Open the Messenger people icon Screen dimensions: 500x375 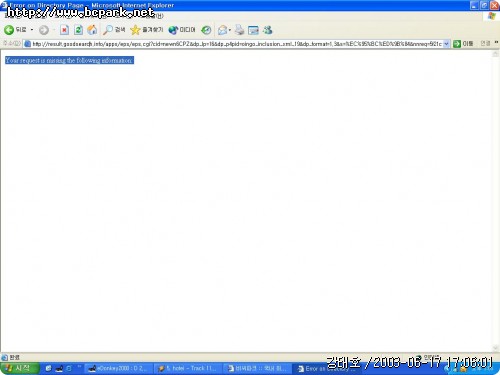(x=268, y=30)
